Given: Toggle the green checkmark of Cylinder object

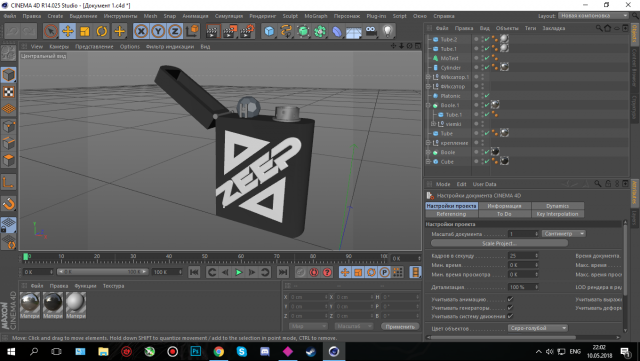Looking at the screenshot, I should coord(487,67).
